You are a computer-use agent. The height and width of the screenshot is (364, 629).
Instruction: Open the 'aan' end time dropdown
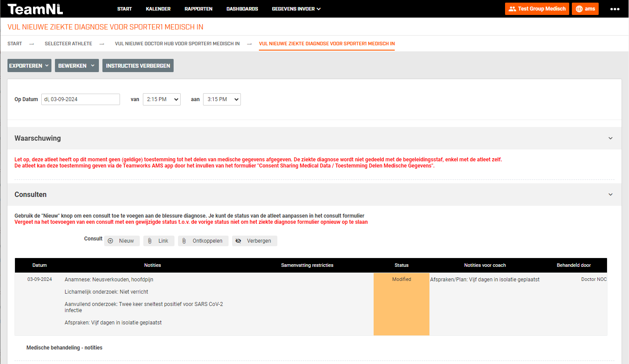pyautogui.click(x=222, y=99)
